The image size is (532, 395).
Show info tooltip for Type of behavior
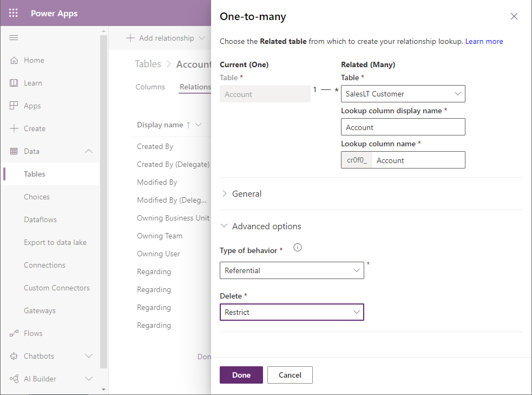297,248
